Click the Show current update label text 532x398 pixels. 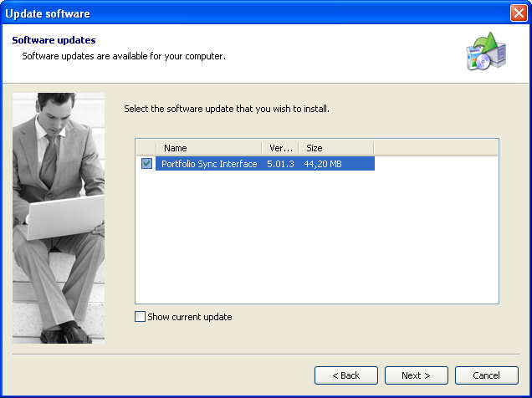click(190, 317)
